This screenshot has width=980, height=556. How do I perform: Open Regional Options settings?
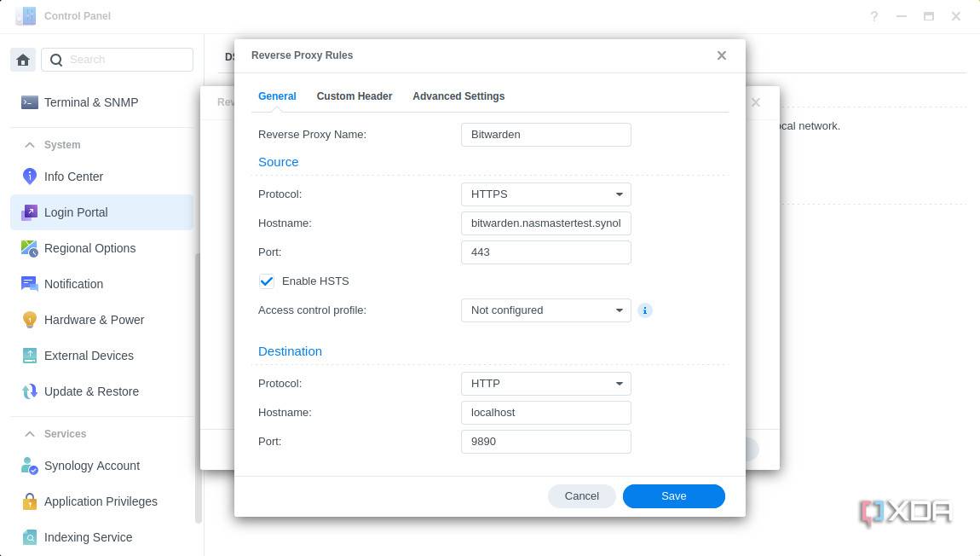89,248
